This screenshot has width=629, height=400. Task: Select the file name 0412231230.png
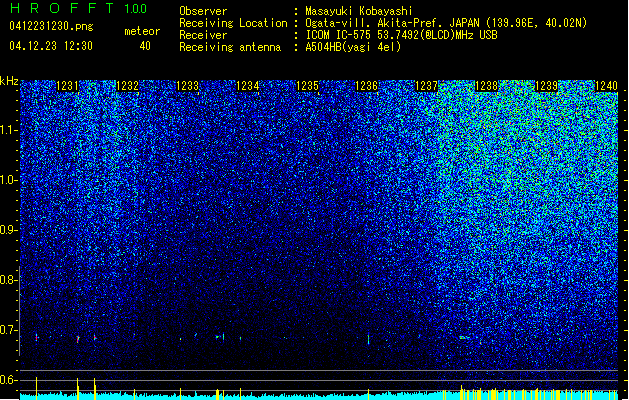point(51,27)
